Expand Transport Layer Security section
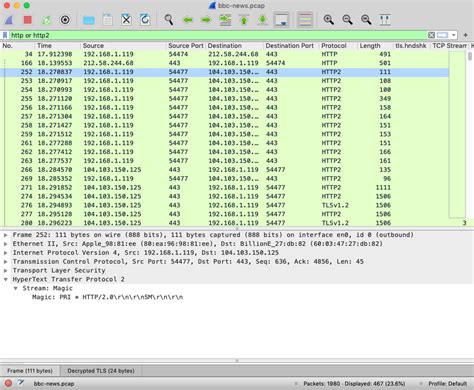 6,271
